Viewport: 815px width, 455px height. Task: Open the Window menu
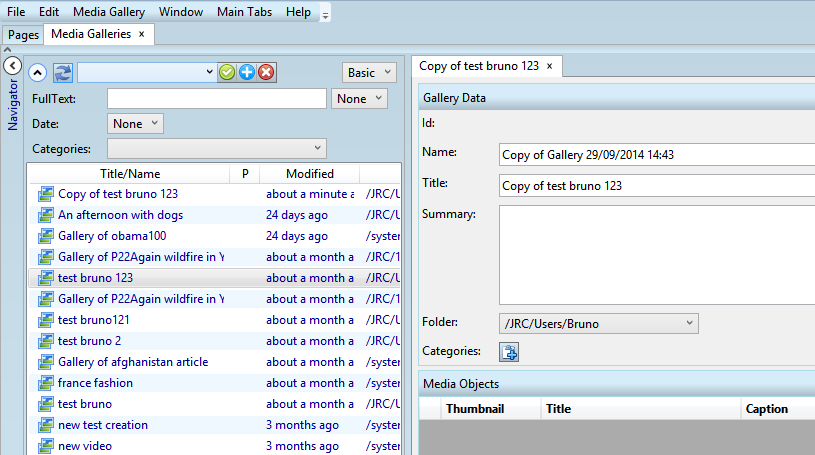(181, 11)
